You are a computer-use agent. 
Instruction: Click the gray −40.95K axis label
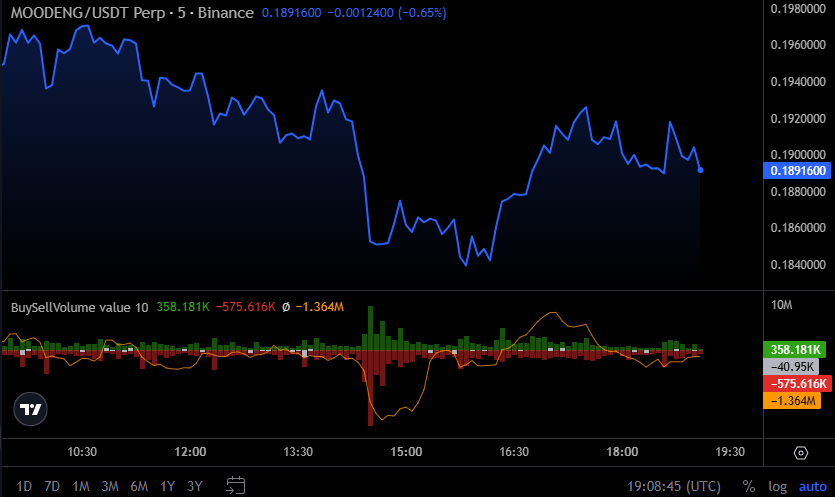point(791,366)
